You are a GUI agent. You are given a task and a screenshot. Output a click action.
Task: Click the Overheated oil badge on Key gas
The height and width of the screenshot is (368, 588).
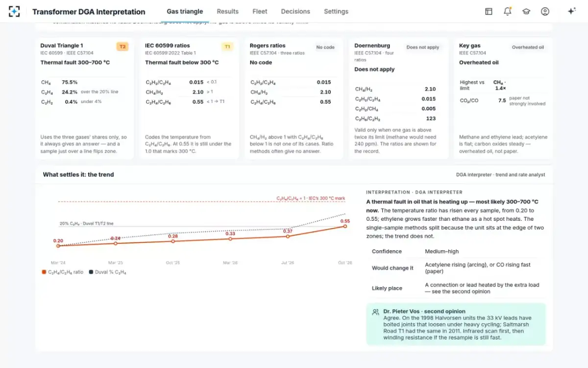pyautogui.click(x=528, y=47)
